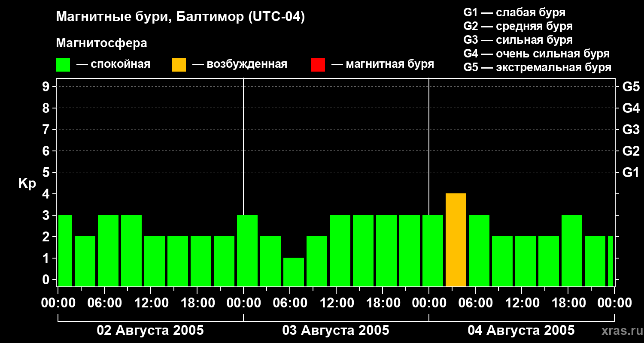644x343 pixels.
Task: Click '18:00' tick label above 02 Августа
Action: tap(197, 303)
